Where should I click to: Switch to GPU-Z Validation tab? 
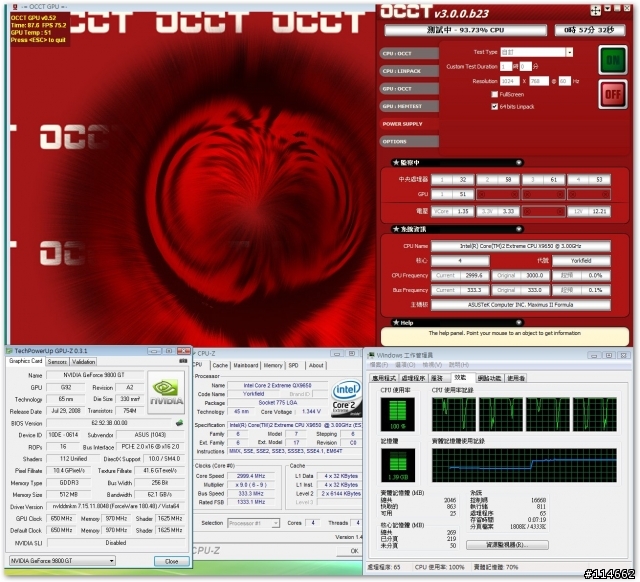pos(83,362)
